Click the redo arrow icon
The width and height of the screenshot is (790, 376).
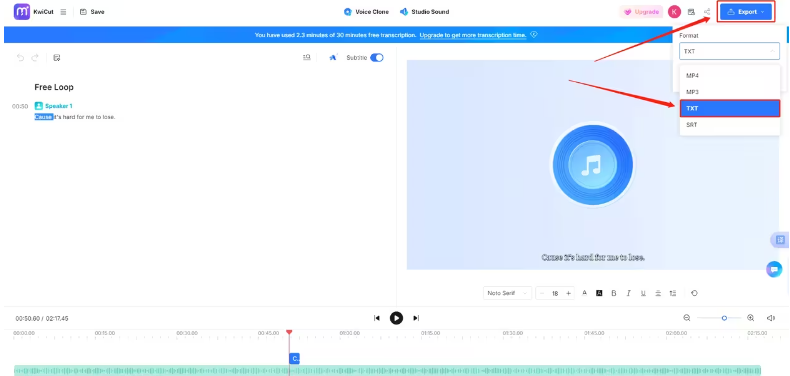coord(35,57)
